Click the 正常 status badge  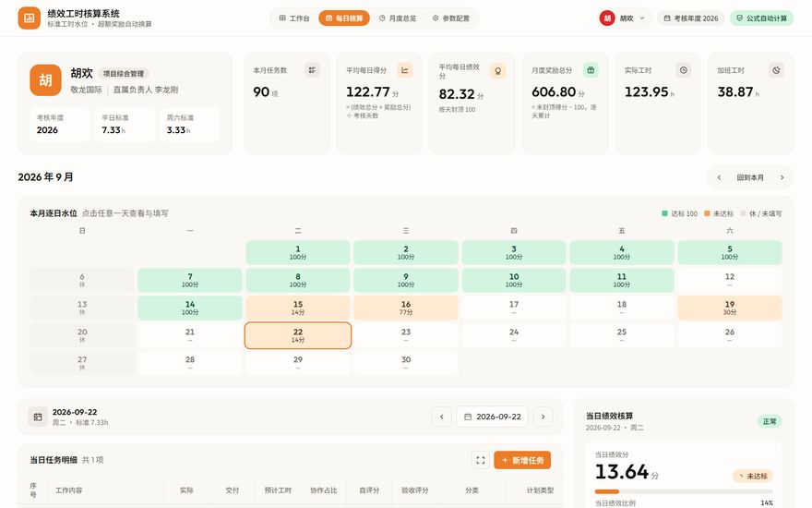click(x=770, y=421)
